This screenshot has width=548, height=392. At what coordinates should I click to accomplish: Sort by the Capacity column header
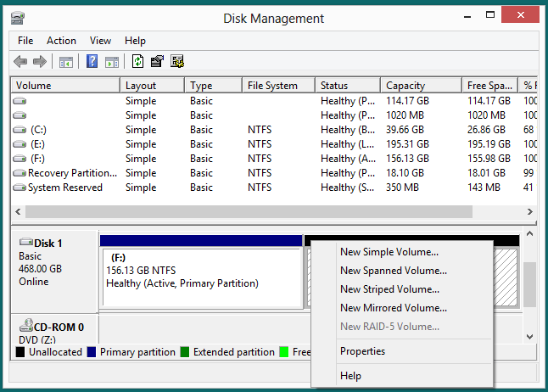[x=421, y=86]
